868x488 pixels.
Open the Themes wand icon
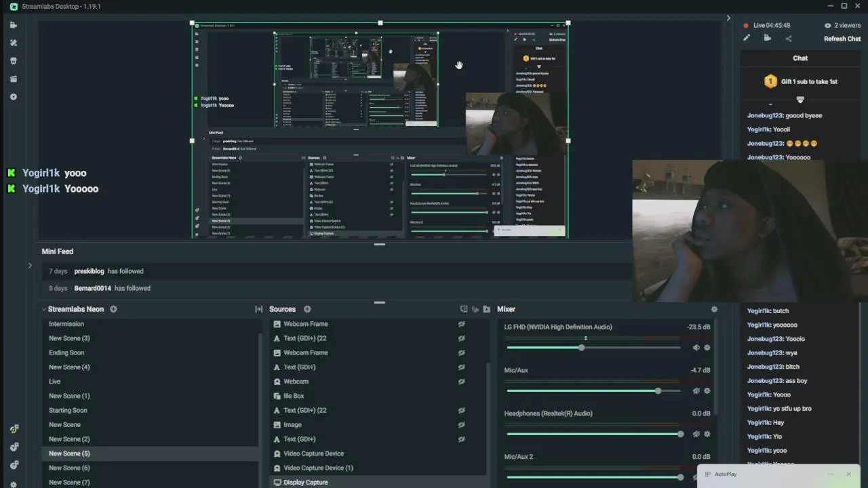point(14,43)
